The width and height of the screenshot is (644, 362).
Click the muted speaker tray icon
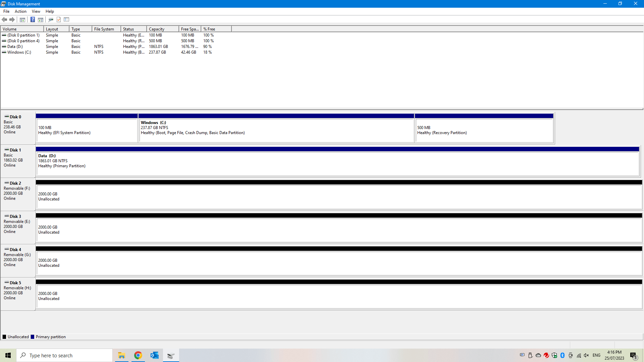click(x=586, y=355)
